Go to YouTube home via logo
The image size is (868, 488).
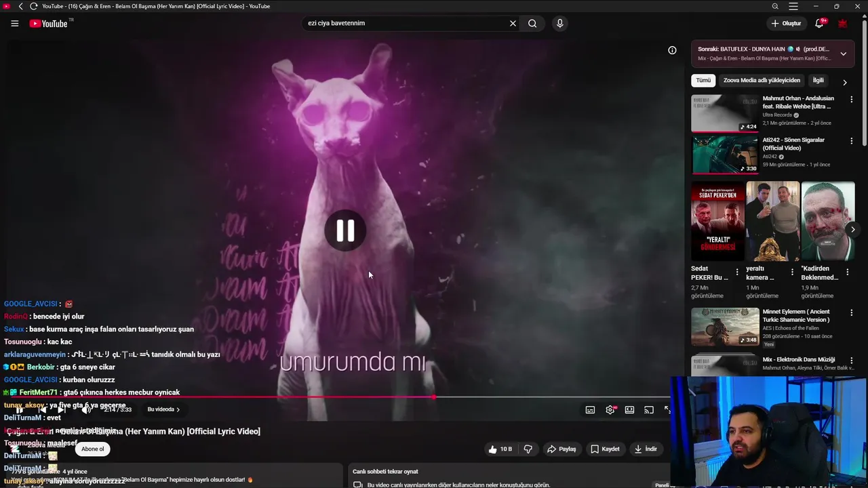point(48,24)
